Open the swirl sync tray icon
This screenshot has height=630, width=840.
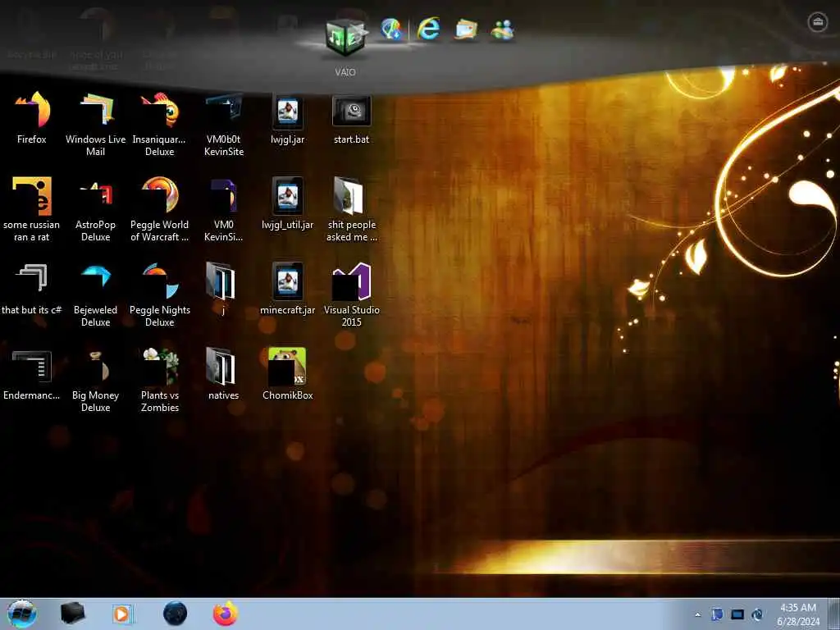click(757, 614)
